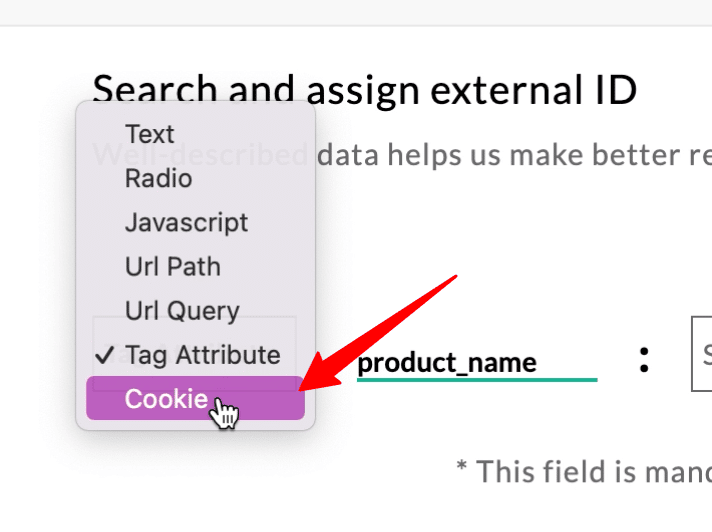Click the asterisk before This field

pos(462,466)
